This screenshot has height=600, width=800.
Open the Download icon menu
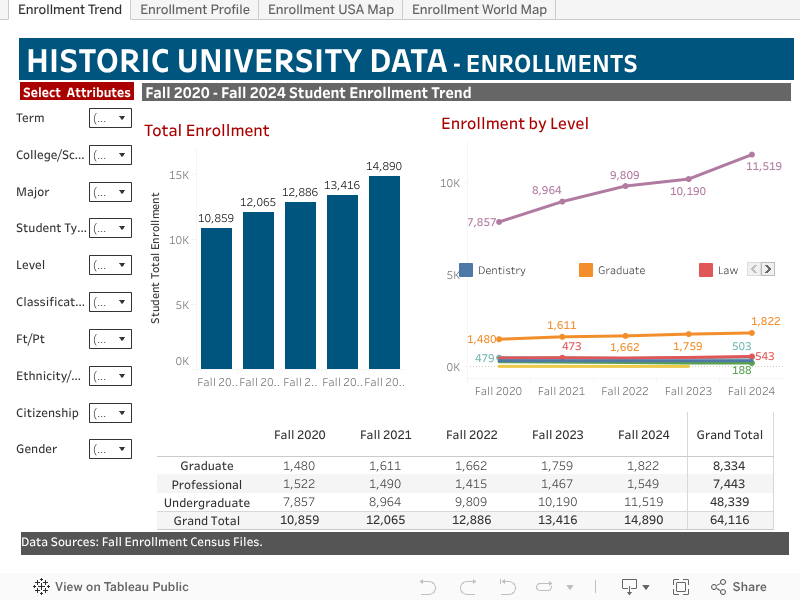[635, 587]
